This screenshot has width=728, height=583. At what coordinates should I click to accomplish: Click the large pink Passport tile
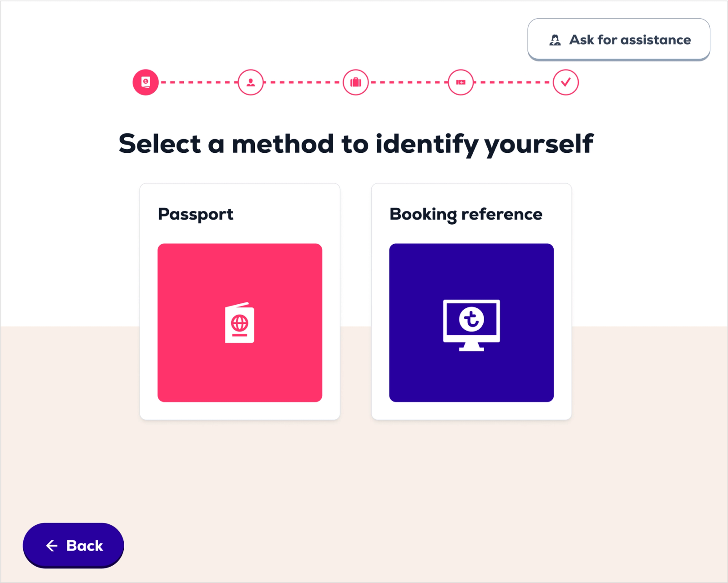(240, 323)
